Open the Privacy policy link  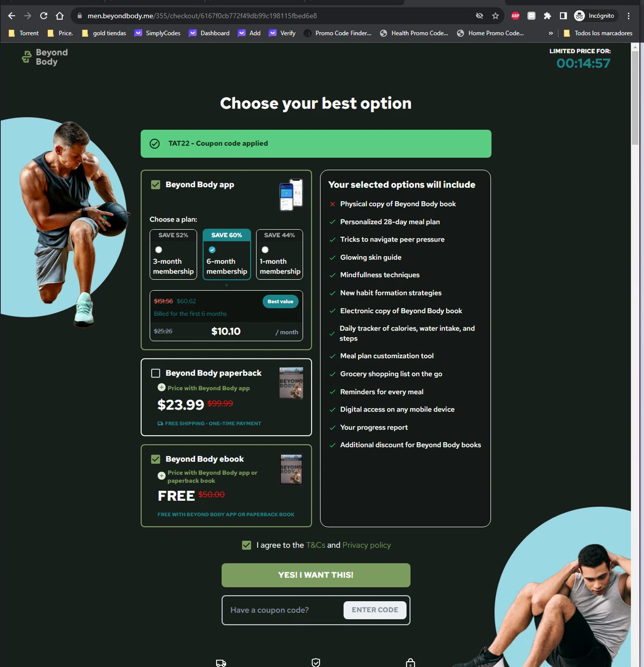coord(367,545)
